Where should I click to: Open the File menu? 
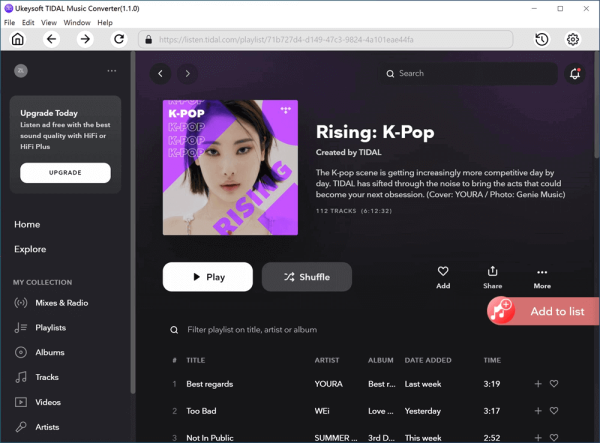click(10, 23)
